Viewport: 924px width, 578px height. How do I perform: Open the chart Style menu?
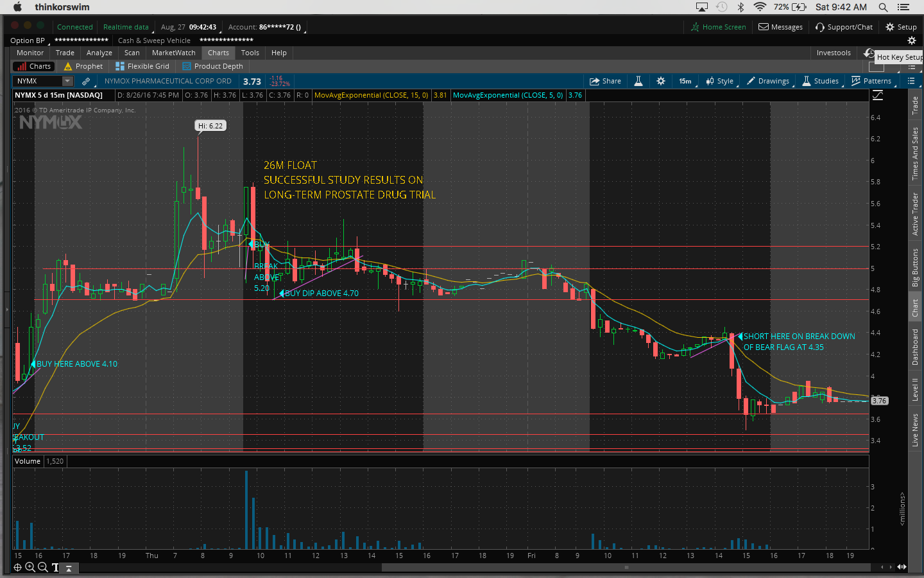(719, 81)
